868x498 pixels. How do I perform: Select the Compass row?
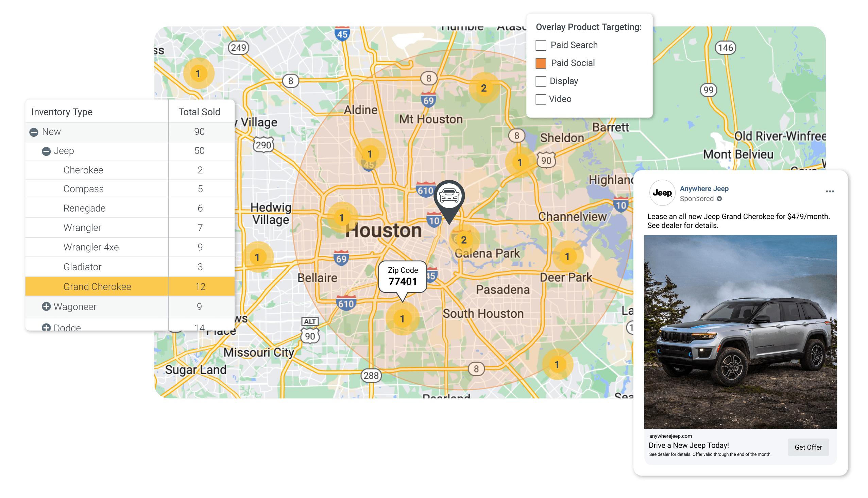[x=130, y=189]
